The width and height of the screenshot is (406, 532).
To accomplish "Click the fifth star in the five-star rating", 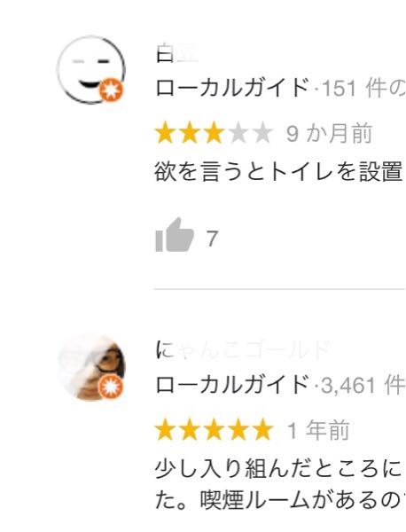I will [262, 429].
